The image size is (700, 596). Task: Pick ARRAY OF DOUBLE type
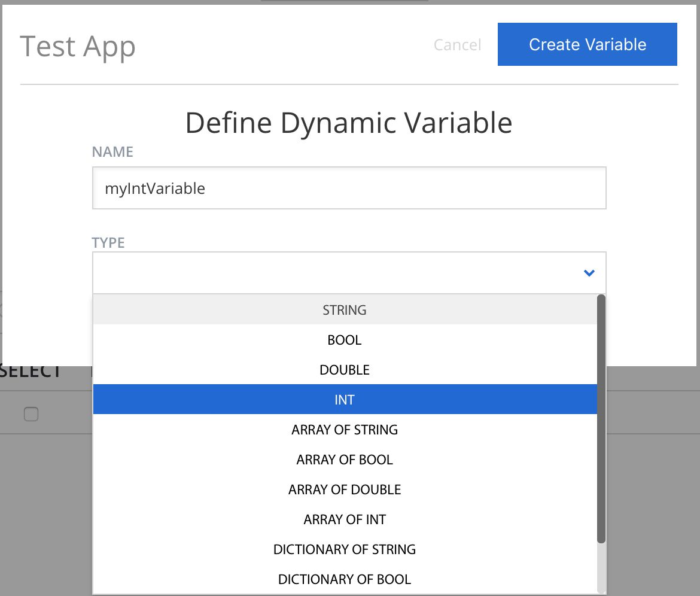tap(345, 489)
